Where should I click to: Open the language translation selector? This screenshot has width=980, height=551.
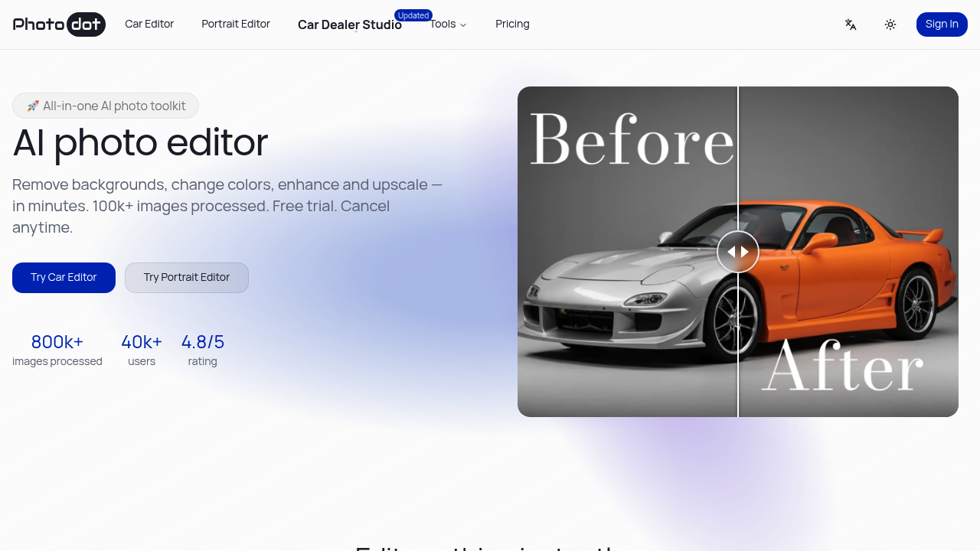tap(851, 24)
